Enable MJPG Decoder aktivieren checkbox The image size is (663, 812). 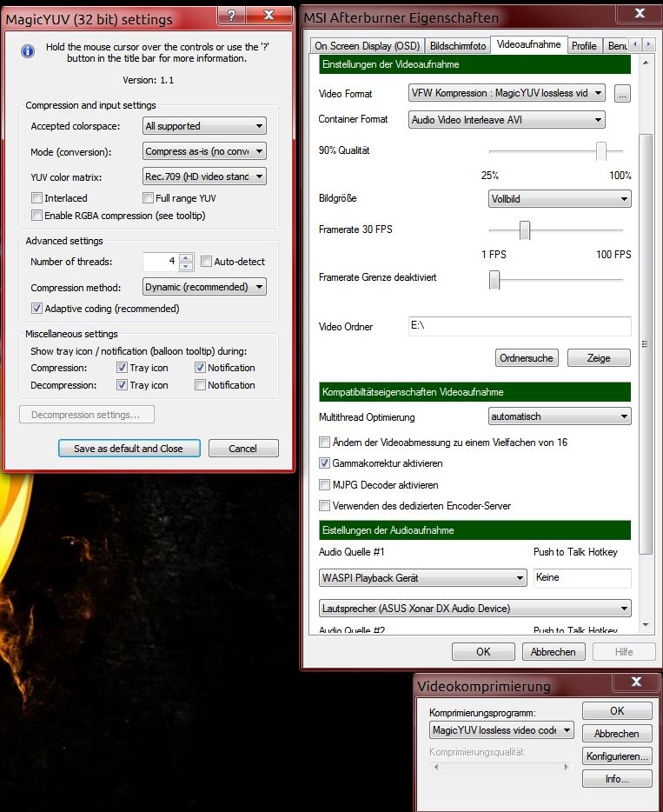324,485
